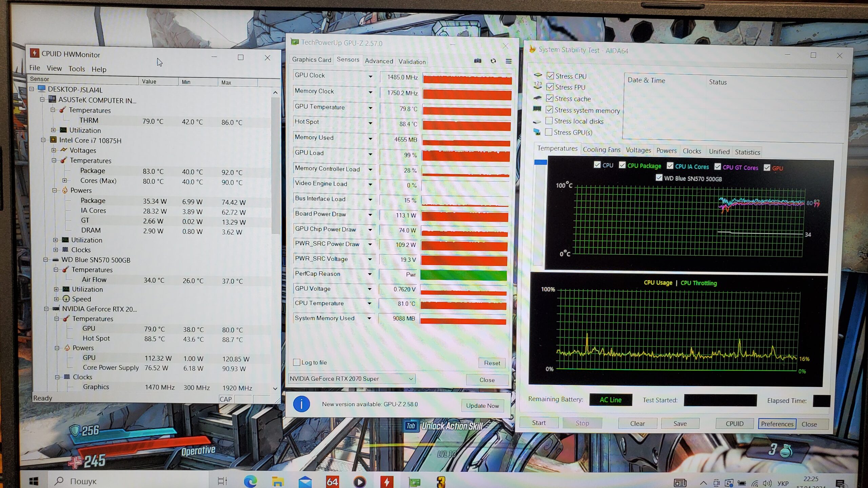Uncheck the Stress FPU option
The image size is (868, 488).
click(550, 87)
